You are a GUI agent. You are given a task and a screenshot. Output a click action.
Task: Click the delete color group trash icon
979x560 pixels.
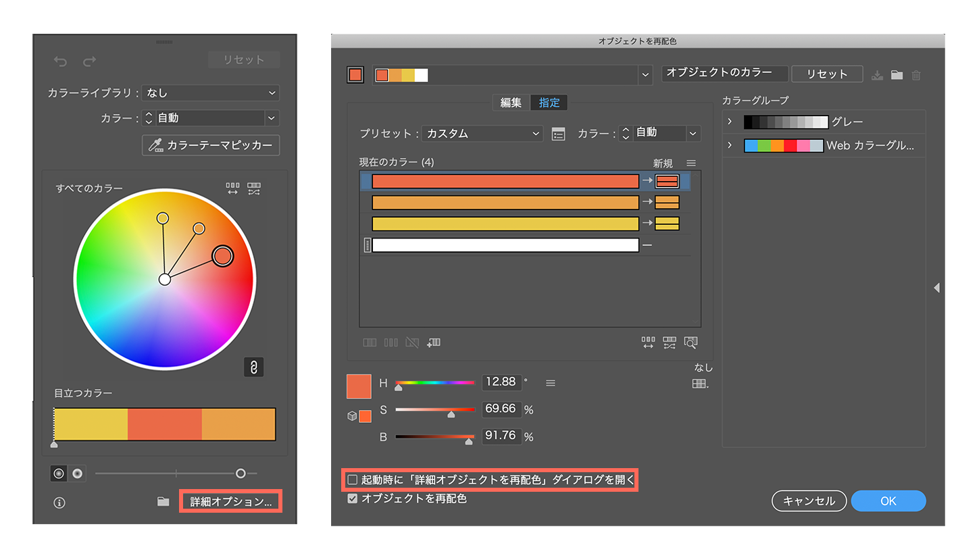pos(916,75)
